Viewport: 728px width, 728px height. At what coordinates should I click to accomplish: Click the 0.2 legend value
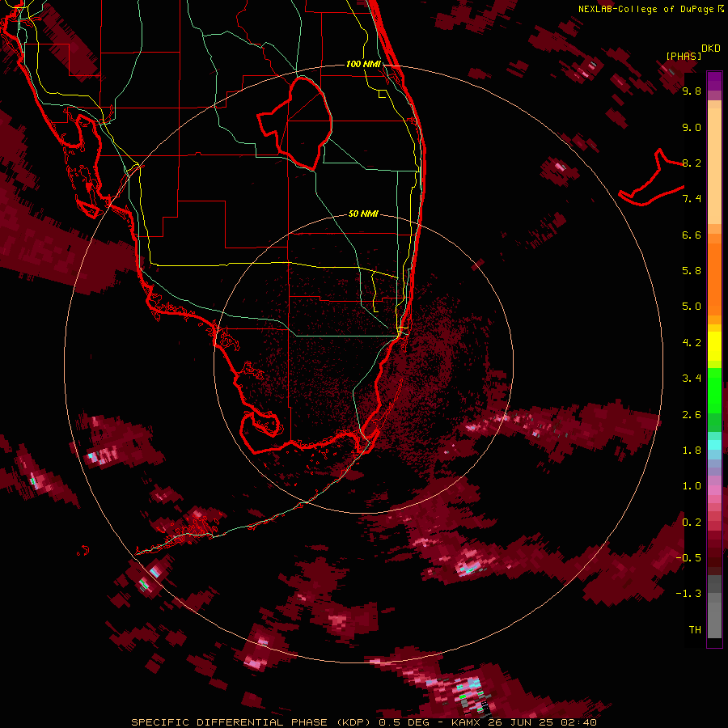692,522
